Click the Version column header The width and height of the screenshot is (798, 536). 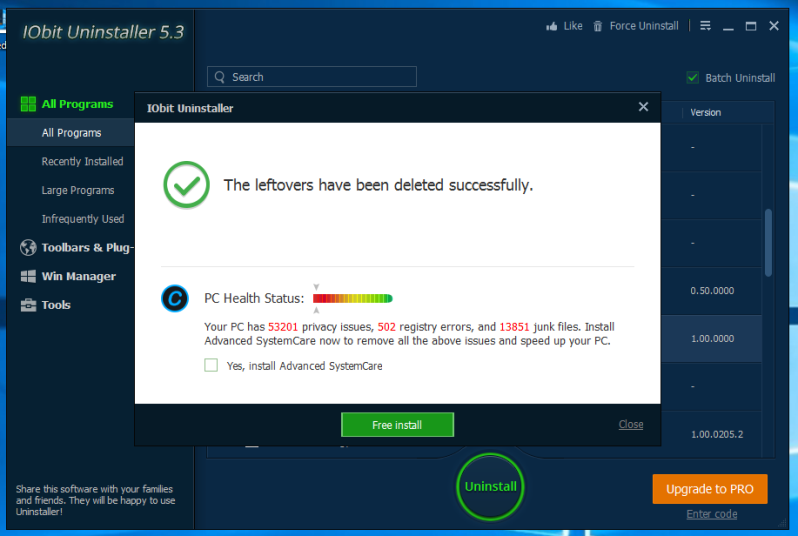point(705,112)
